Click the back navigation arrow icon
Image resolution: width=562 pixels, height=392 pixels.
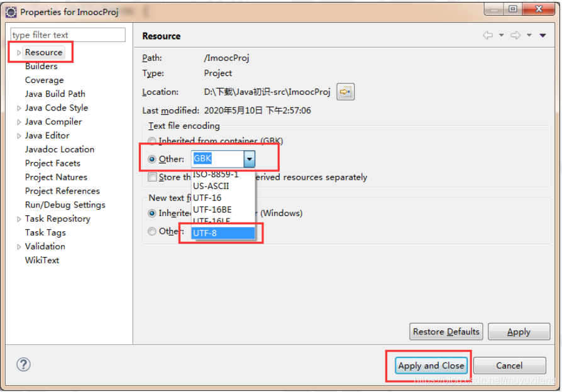(x=487, y=36)
